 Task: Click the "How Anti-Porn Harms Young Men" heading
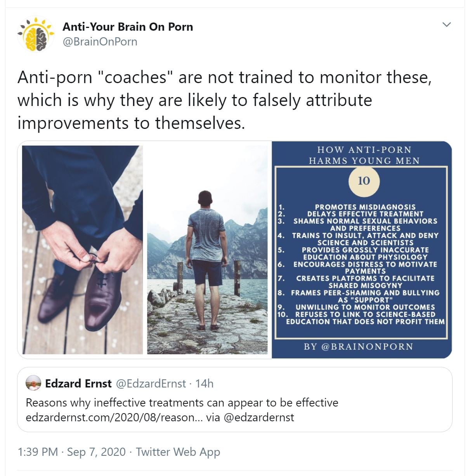click(364, 155)
